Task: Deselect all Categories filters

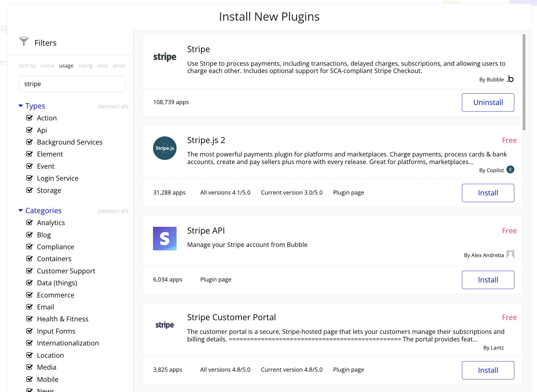Action: click(x=113, y=211)
